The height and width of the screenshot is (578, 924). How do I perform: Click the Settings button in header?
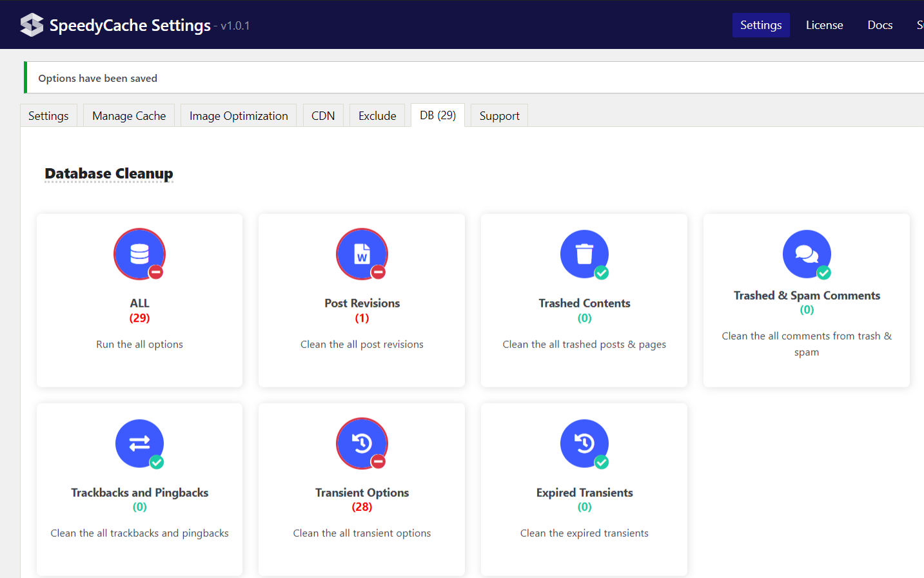(761, 25)
